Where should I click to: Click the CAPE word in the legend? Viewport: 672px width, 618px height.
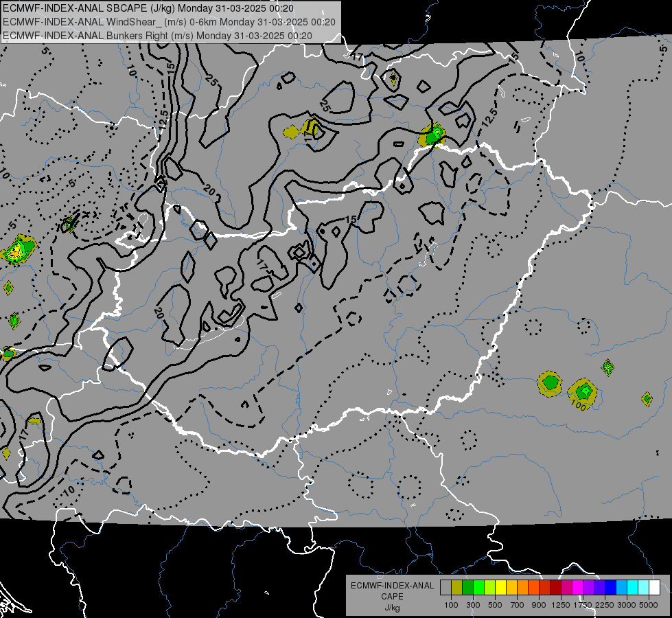click(392, 597)
